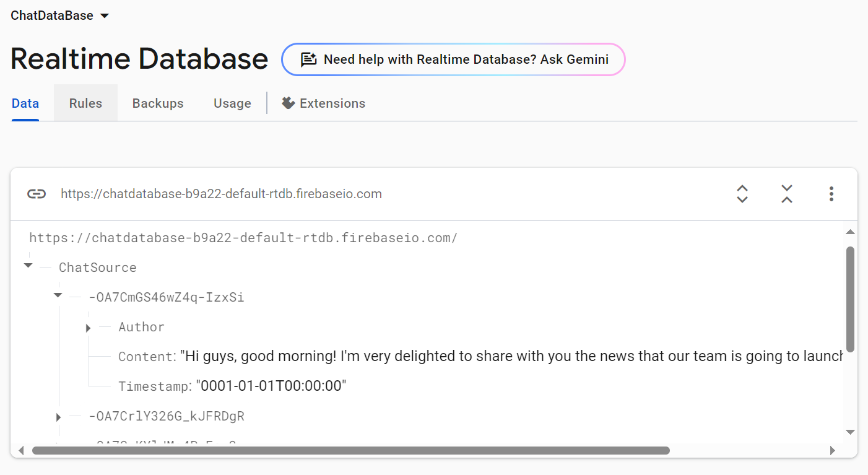Click the scroll up arrow

pyautogui.click(x=850, y=232)
